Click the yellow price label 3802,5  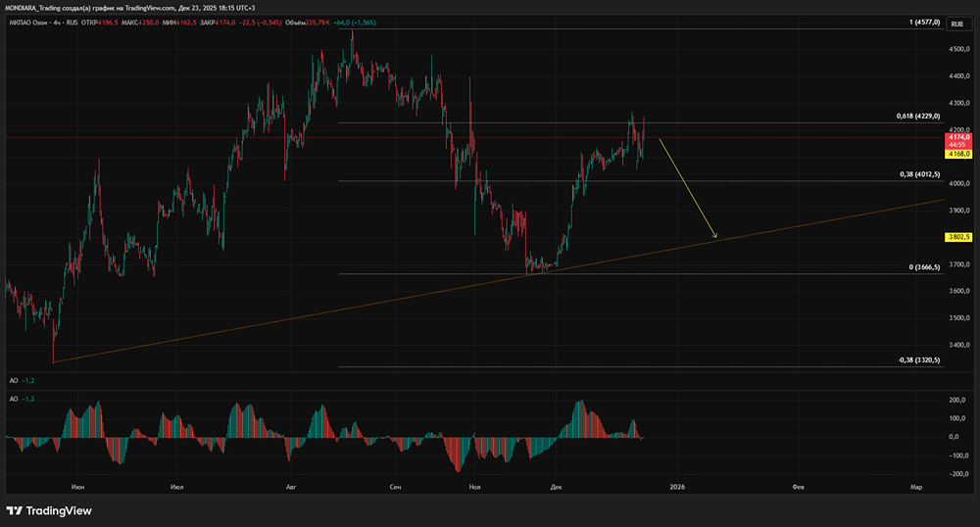tap(958, 237)
